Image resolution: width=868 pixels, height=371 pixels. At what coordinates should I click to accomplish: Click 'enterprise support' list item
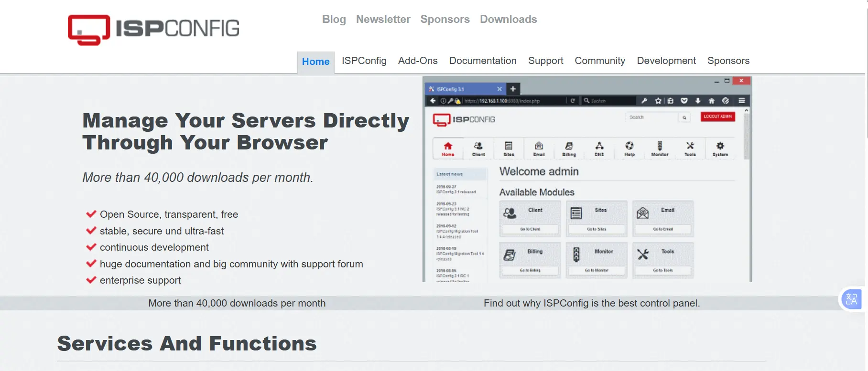coord(140,280)
